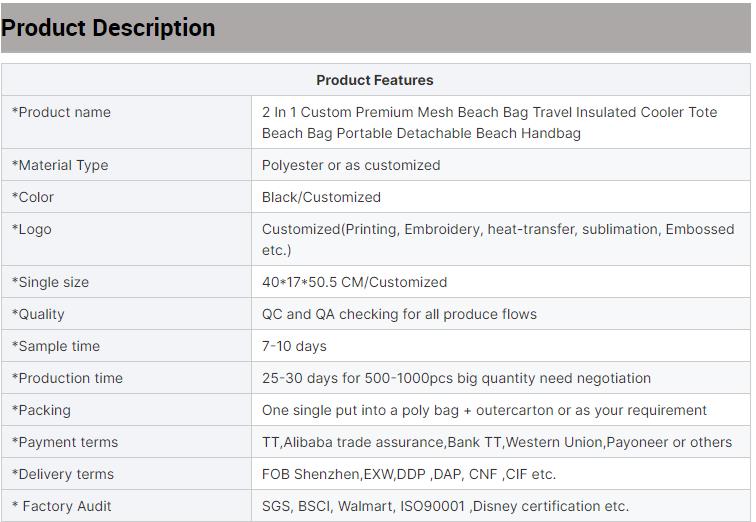Select the Single size label
The height and width of the screenshot is (522, 756).
coord(51,282)
